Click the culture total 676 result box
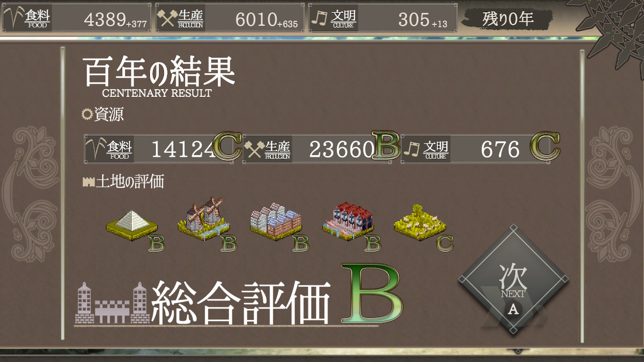Screen dimensions: 644x362 click(475, 149)
